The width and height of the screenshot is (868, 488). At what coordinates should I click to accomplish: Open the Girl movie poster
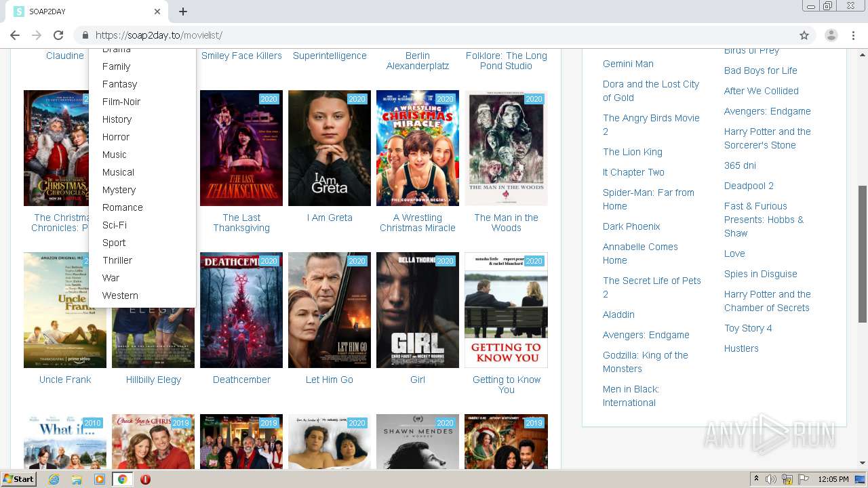point(418,310)
